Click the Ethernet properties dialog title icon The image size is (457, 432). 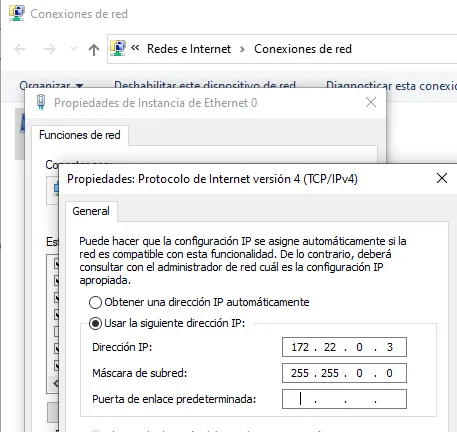[41, 102]
